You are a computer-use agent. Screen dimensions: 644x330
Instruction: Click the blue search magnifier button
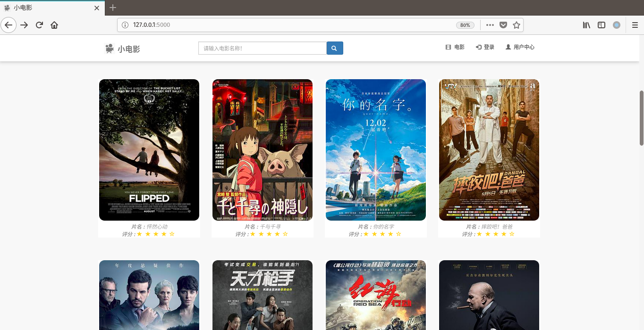[x=335, y=48]
